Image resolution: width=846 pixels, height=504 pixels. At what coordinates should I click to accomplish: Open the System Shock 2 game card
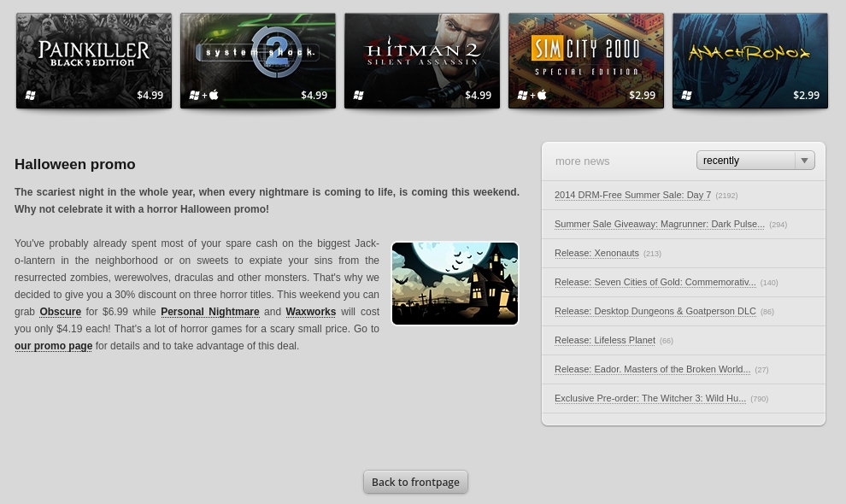tap(258, 61)
